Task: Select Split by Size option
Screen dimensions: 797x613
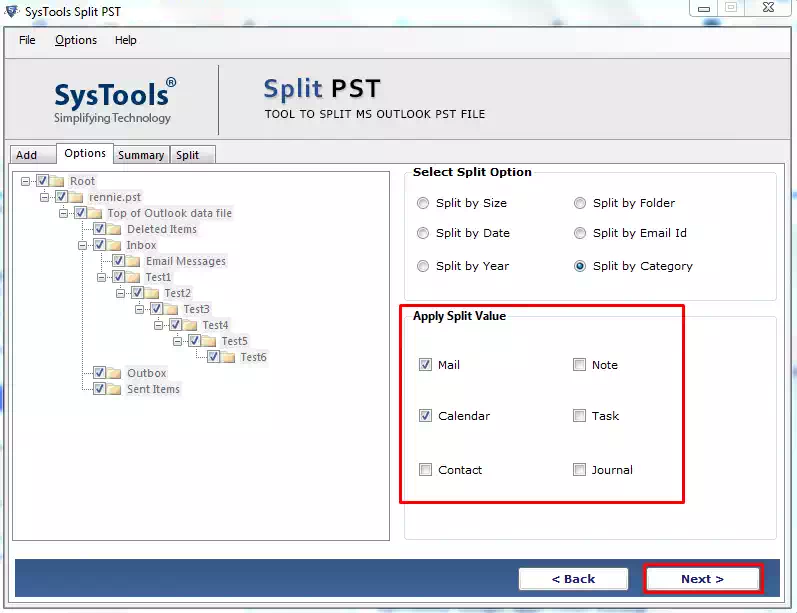Action: click(x=423, y=203)
